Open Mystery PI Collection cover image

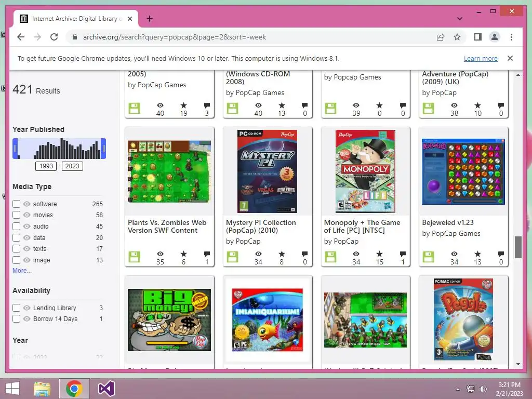(268, 171)
